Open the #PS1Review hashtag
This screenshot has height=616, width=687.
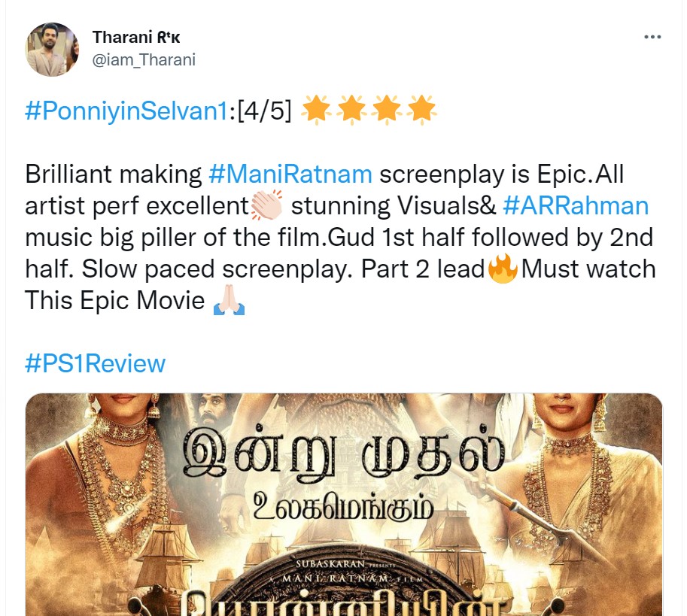[x=95, y=363]
